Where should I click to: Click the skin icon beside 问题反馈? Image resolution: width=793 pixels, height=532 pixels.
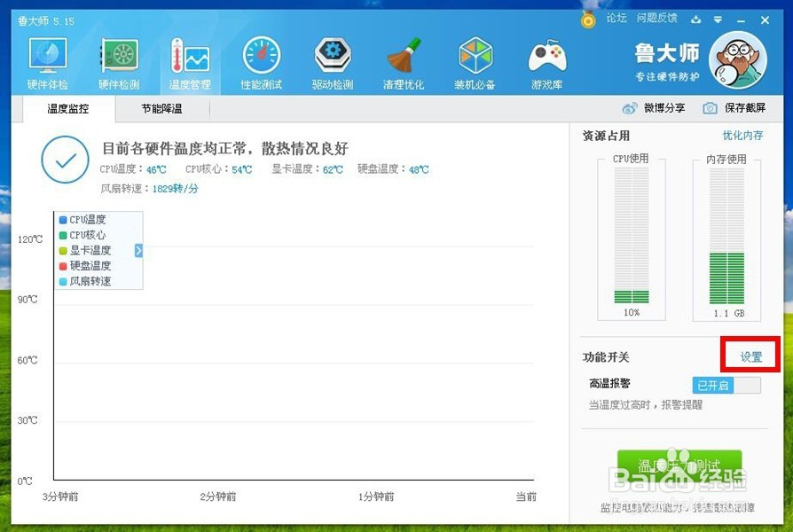pyautogui.click(x=696, y=20)
